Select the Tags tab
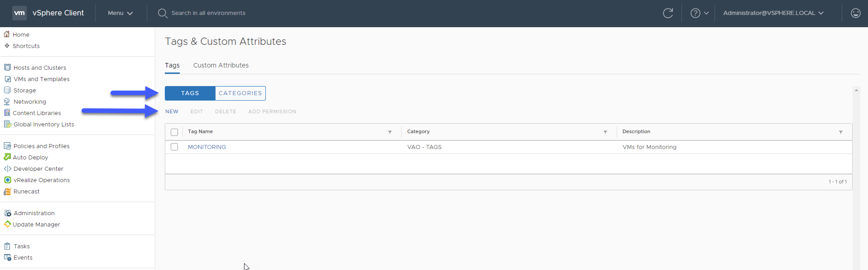 pos(172,65)
